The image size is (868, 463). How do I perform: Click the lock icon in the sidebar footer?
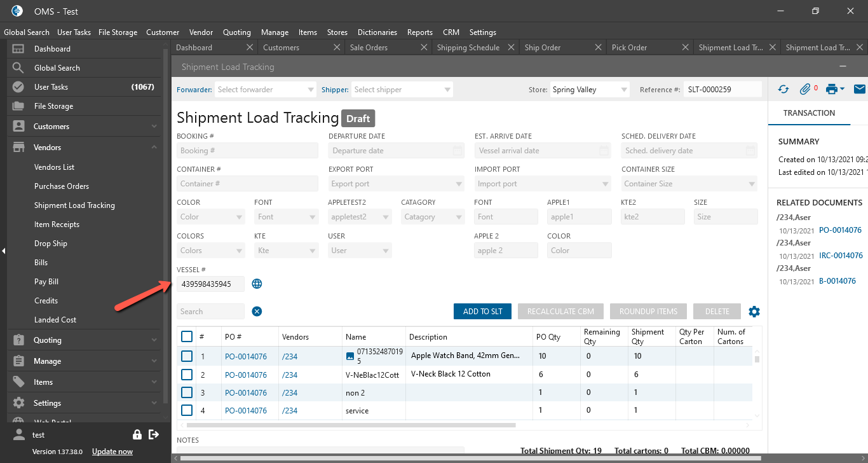137,434
